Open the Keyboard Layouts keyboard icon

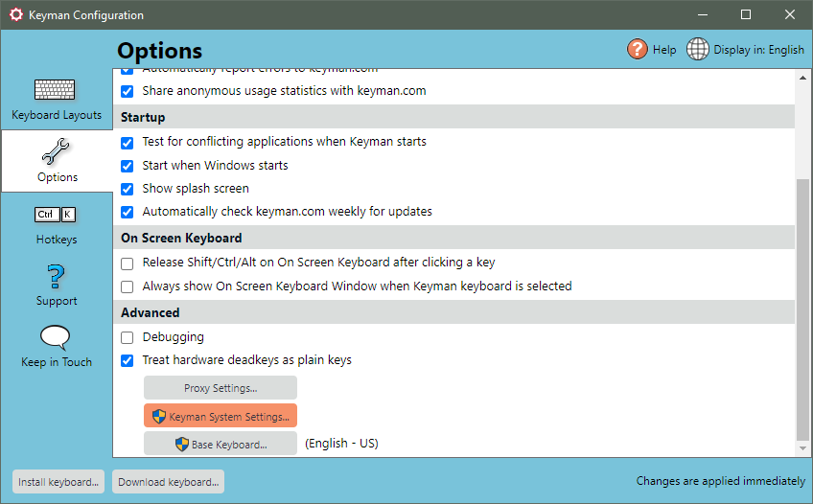tap(55, 90)
